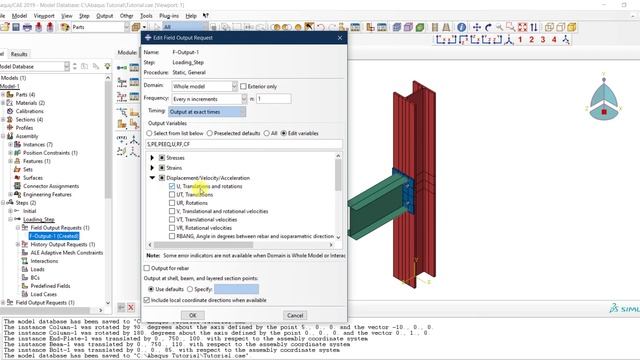This screenshot has width=640, height=360.
Task: Expand the Strains variable group
Action: (152, 168)
